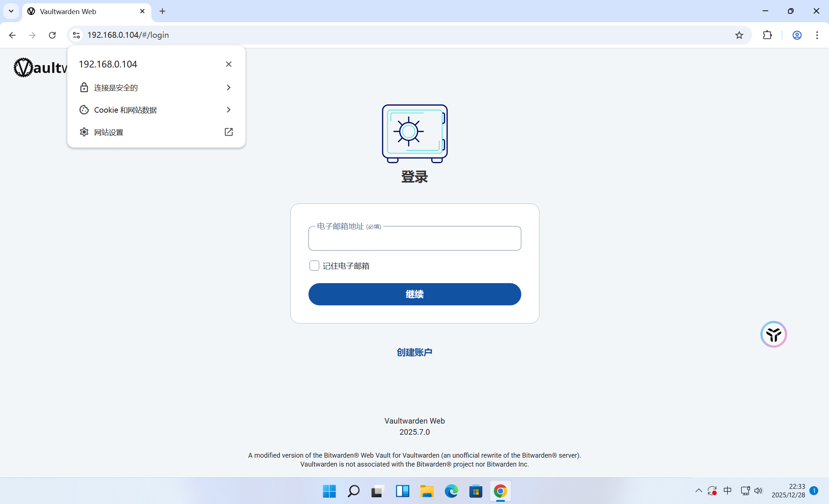Open 网站设置 from the site popup

coord(156,132)
